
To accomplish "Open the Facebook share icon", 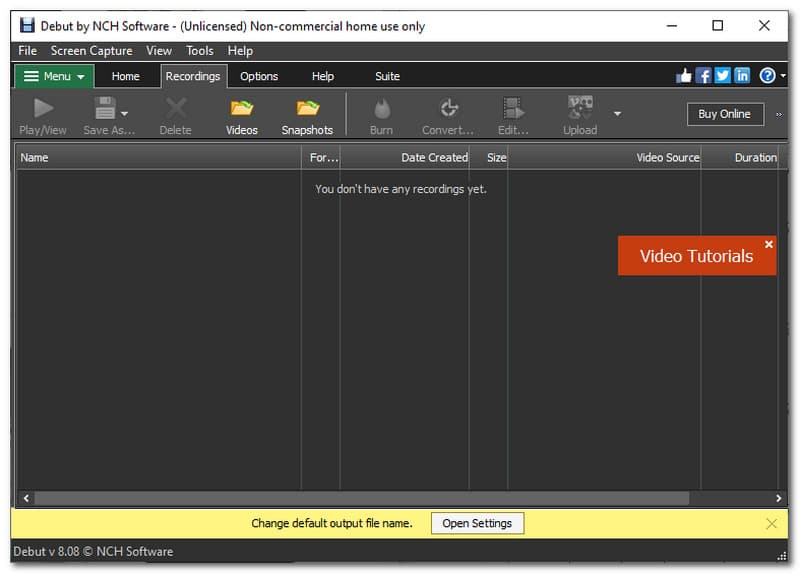I will [x=703, y=76].
